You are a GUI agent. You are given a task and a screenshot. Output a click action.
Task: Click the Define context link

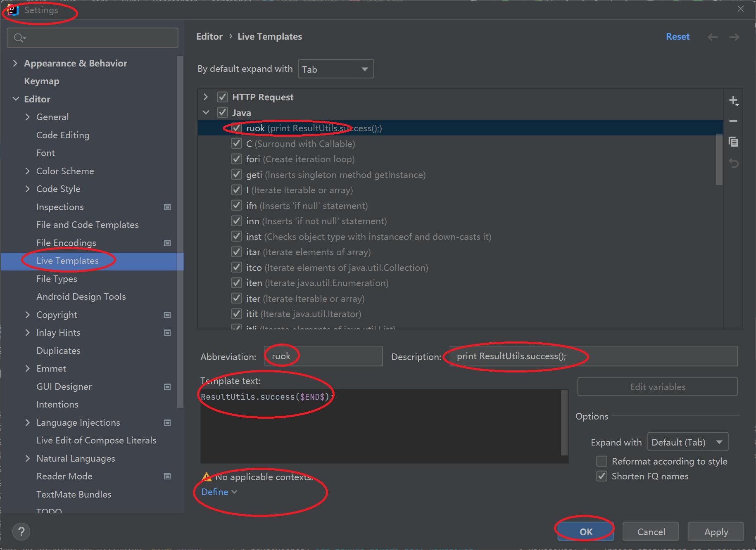point(219,492)
